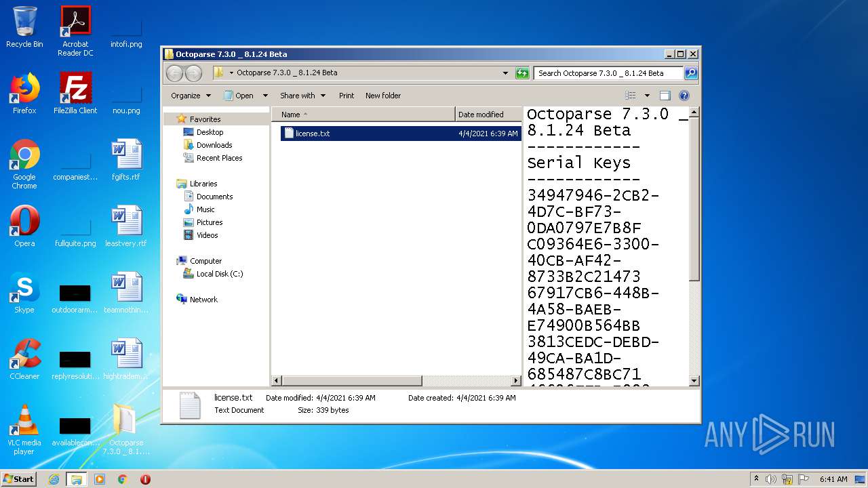Viewport: 868px width, 488px height.
Task: Click the address bar path field
Action: pos(362,73)
